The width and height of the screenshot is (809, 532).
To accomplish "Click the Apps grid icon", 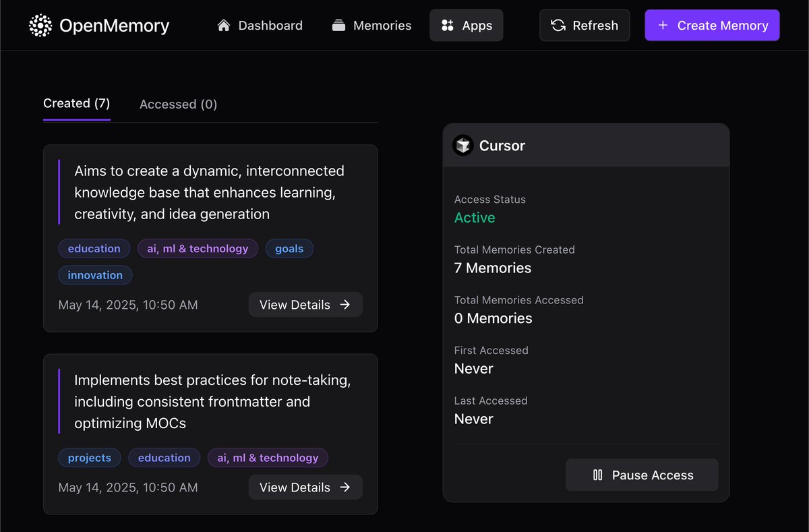I will (x=448, y=26).
